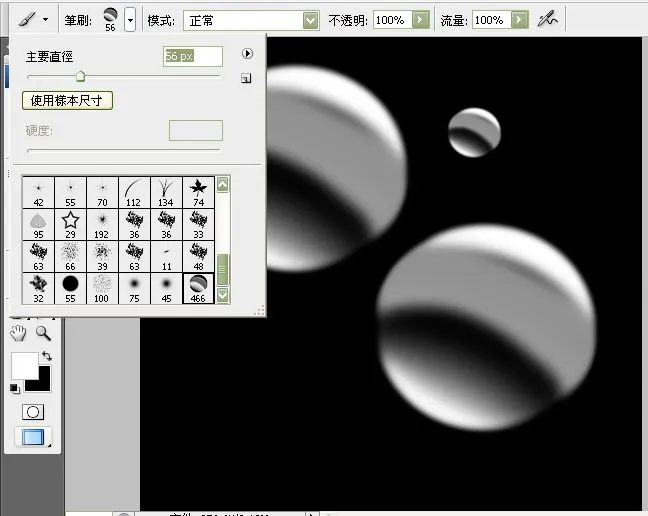
Task: Select the starburst brush sized 70
Action: click(102, 193)
